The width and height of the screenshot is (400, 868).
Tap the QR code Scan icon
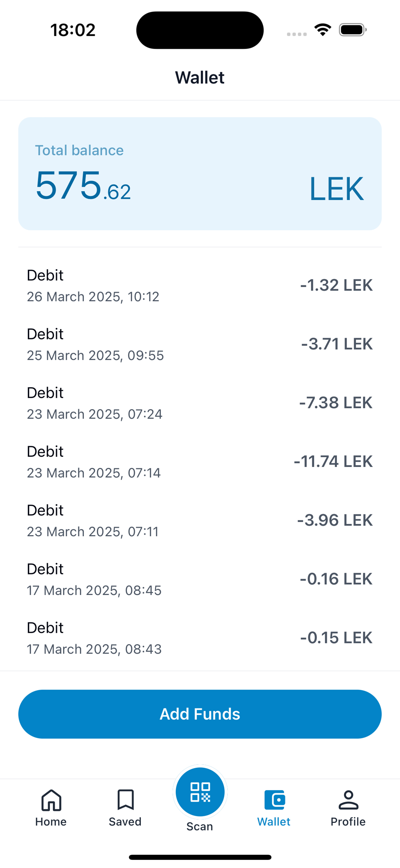[200, 792]
